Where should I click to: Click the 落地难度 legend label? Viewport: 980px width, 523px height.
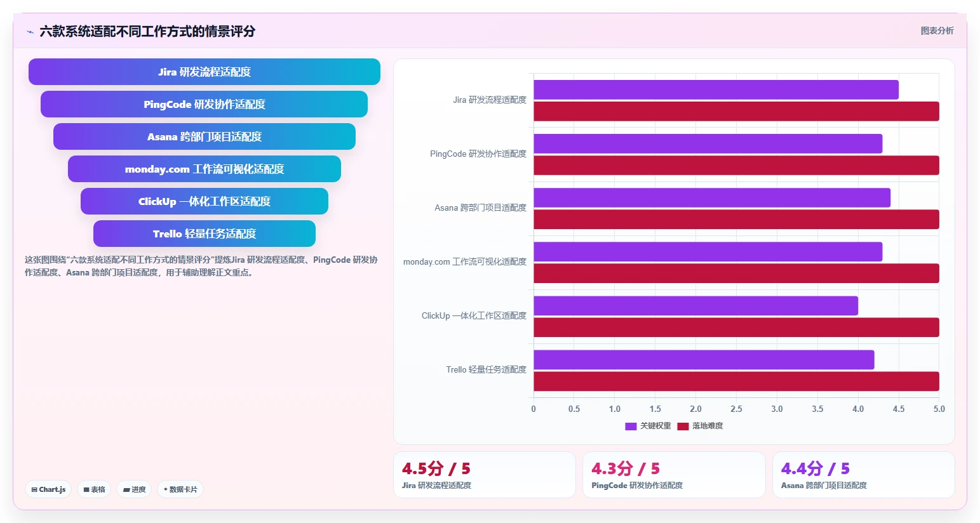(x=708, y=426)
